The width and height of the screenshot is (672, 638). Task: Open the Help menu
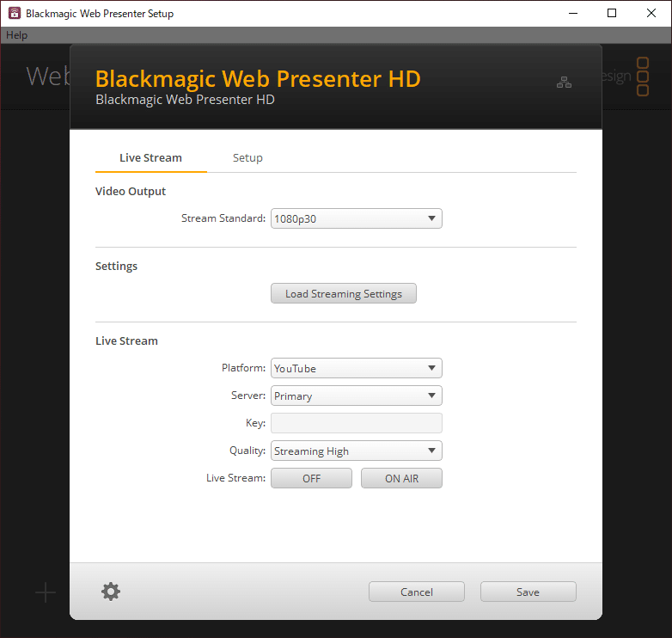pyautogui.click(x=16, y=35)
